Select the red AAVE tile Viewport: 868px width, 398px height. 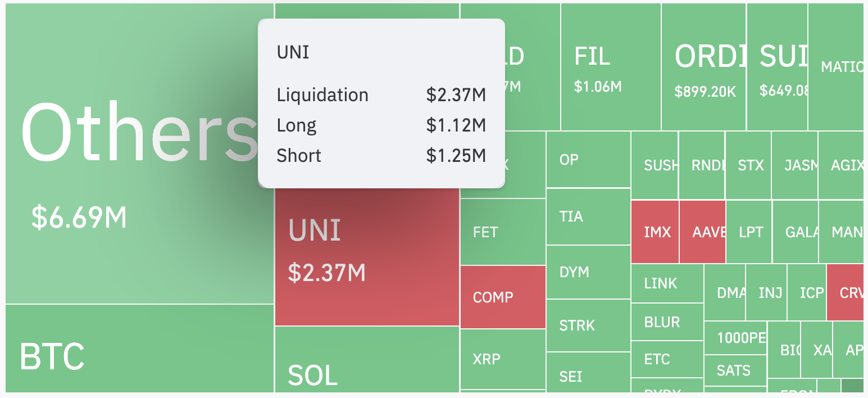coord(702,232)
